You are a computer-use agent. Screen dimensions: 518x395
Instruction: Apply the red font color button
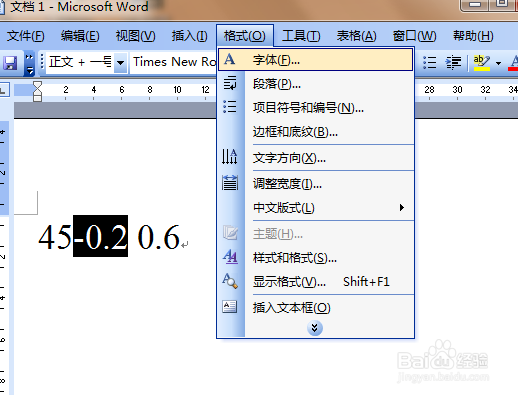(513, 63)
